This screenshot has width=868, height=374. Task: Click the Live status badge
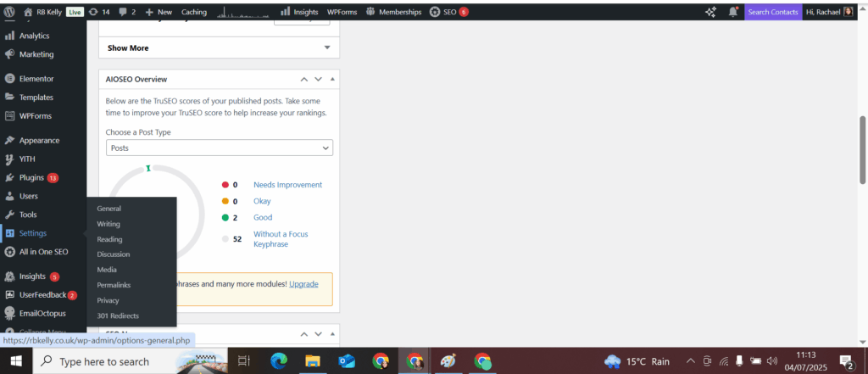click(x=75, y=12)
